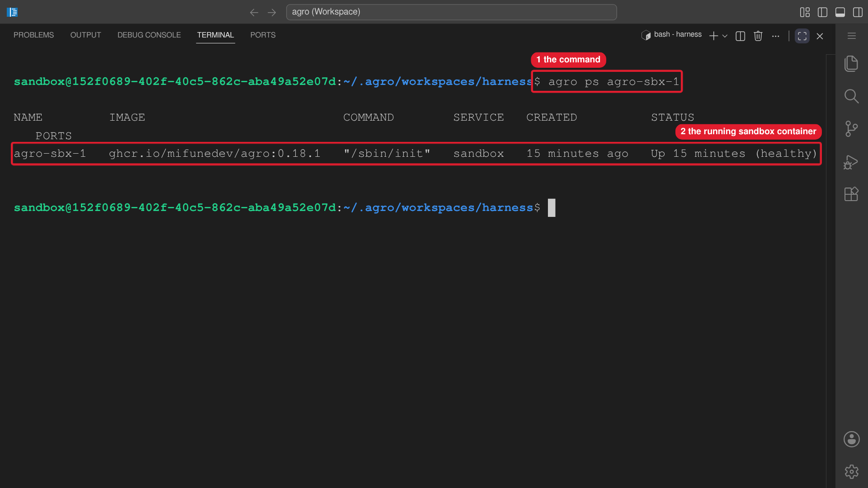Open the Customize Layout icon
The image size is (868, 488).
805,12
